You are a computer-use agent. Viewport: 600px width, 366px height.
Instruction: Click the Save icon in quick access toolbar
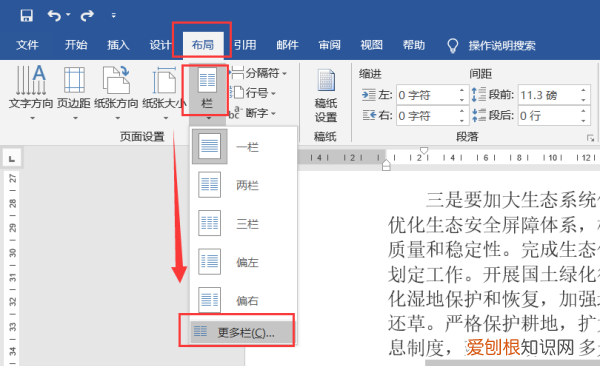(26, 15)
